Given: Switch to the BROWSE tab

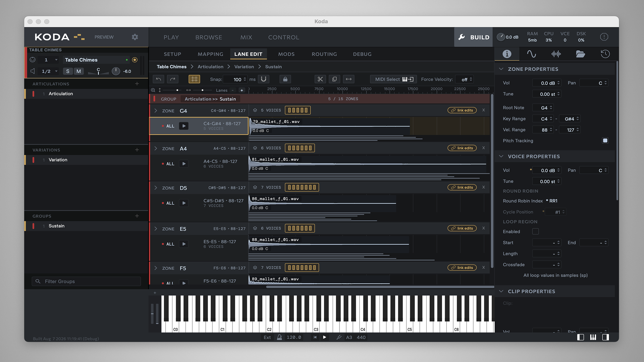Looking at the screenshot, I should pyautogui.click(x=209, y=37).
